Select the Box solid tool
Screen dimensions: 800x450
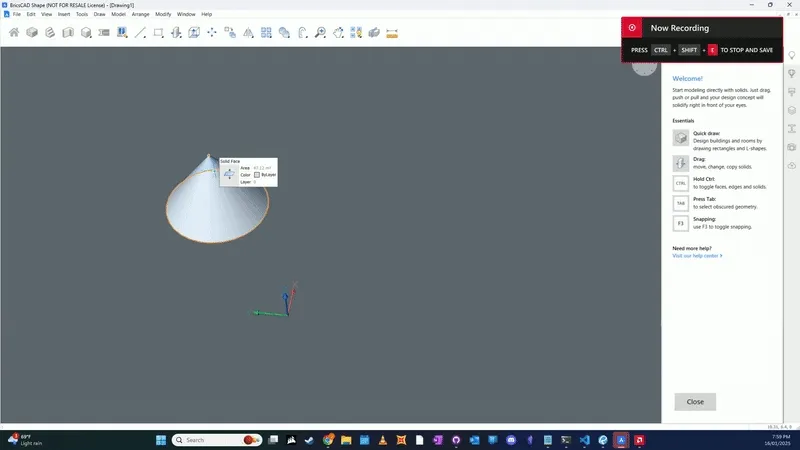(x=32, y=33)
